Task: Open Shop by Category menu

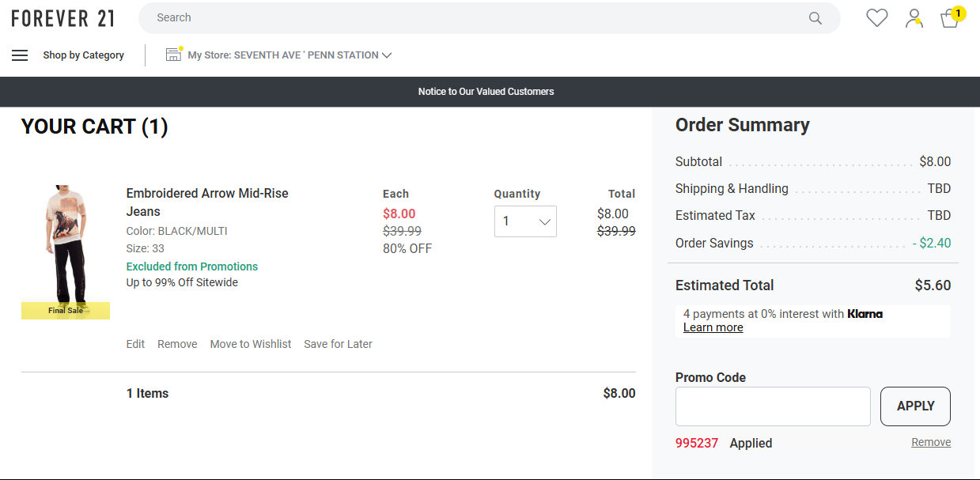Action: (83, 55)
